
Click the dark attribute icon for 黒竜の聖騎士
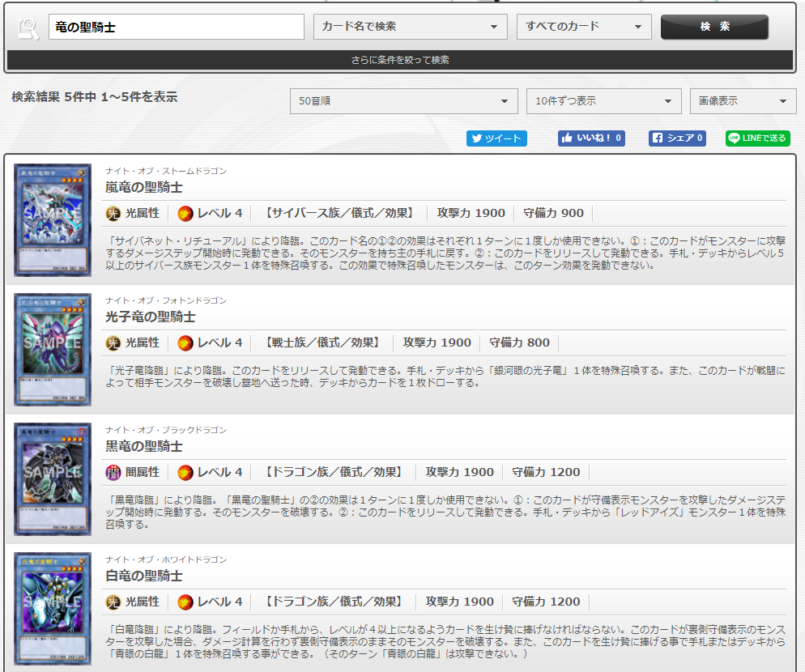[113, 473]
